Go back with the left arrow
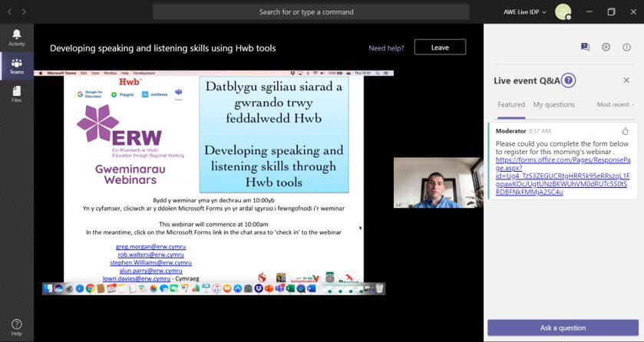The height and width of the screenshot is (342, 644). tap(9, 12)
